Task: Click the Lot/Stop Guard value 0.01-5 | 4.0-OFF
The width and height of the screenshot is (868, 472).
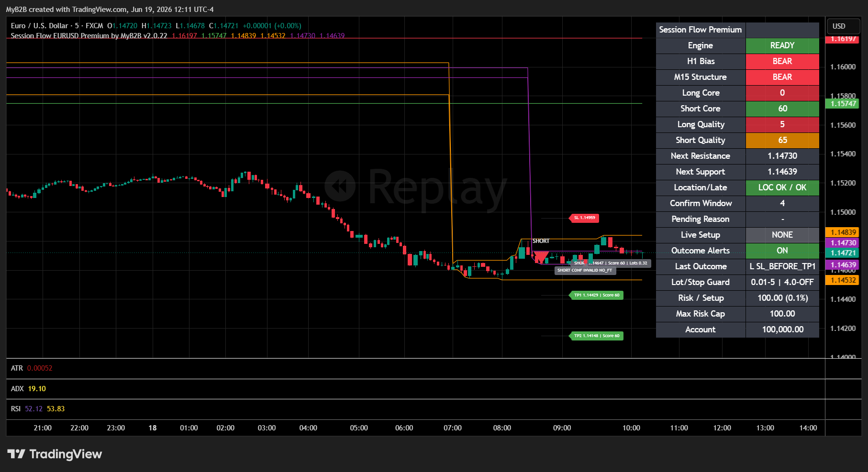Action: [x=782, y=282]
